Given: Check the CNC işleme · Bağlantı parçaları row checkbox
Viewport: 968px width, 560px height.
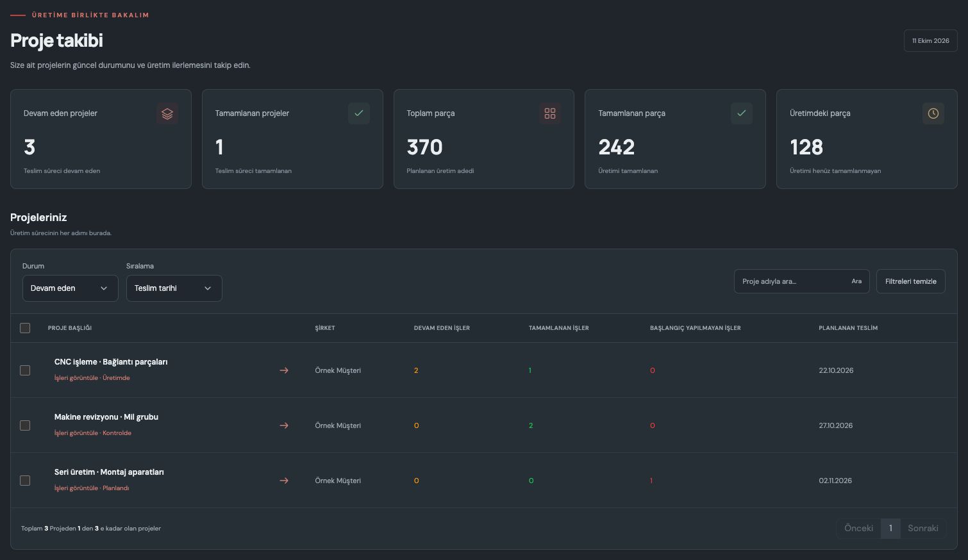Looking at the screenshot, I should point(25,370).
